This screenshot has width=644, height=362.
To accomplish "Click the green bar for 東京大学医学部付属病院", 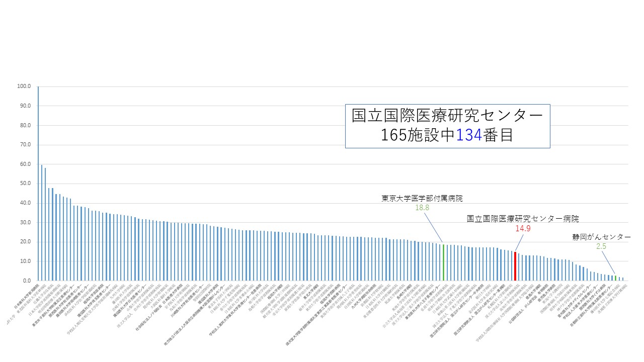I will pos(443,262).
